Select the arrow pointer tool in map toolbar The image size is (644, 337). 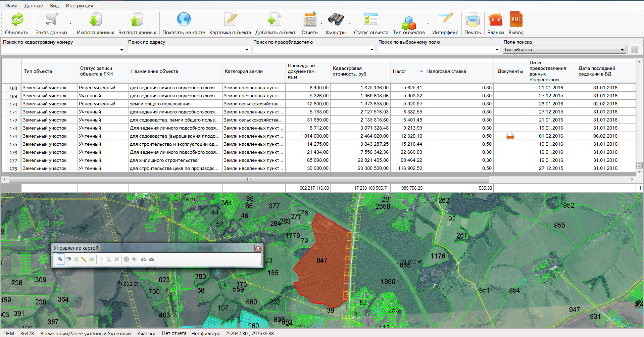[60, 259]
